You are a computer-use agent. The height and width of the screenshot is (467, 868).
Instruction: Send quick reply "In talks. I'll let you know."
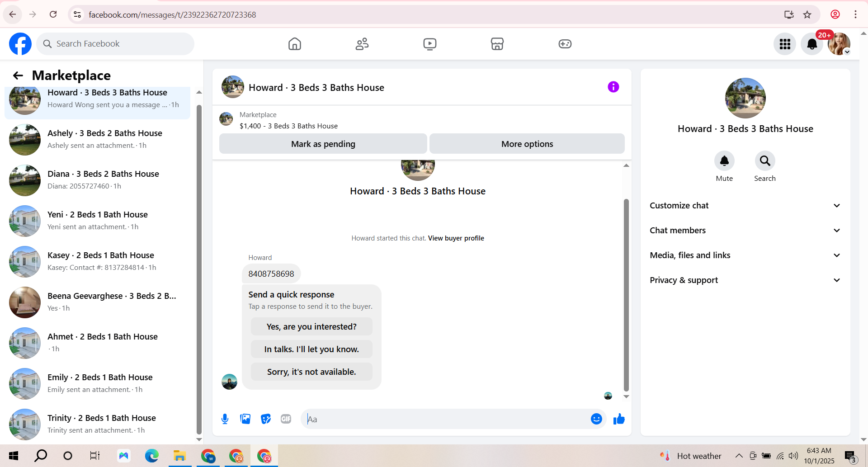click(311, 349)
